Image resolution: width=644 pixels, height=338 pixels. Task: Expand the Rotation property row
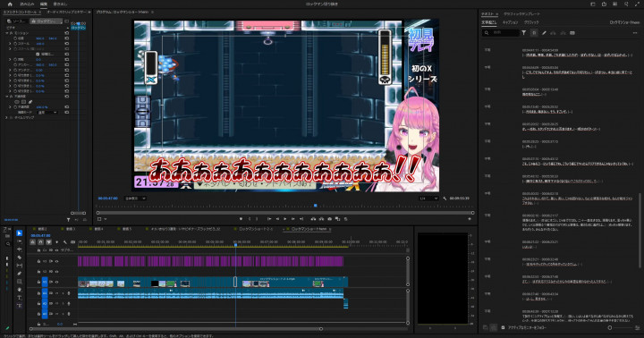coord(10,60)
